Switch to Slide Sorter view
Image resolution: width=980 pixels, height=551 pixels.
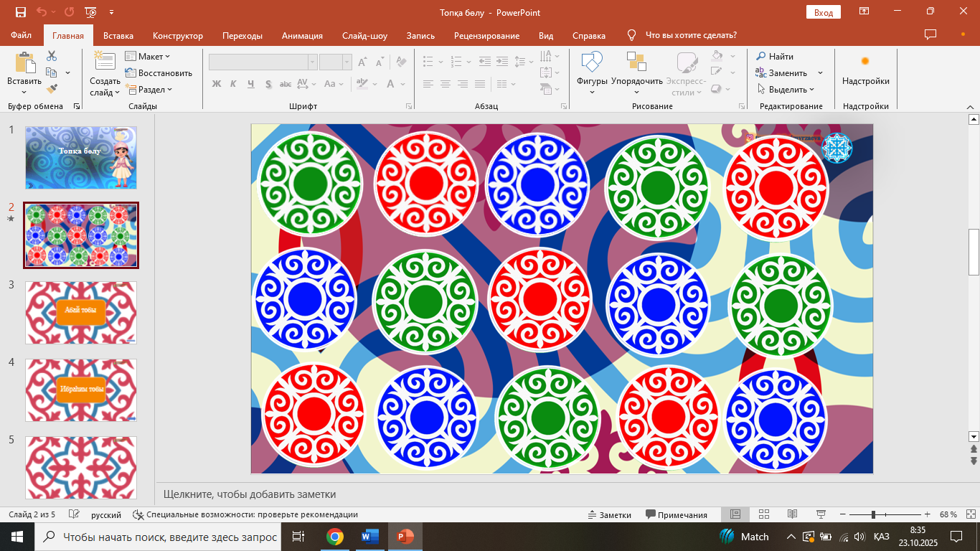[764, 514]
